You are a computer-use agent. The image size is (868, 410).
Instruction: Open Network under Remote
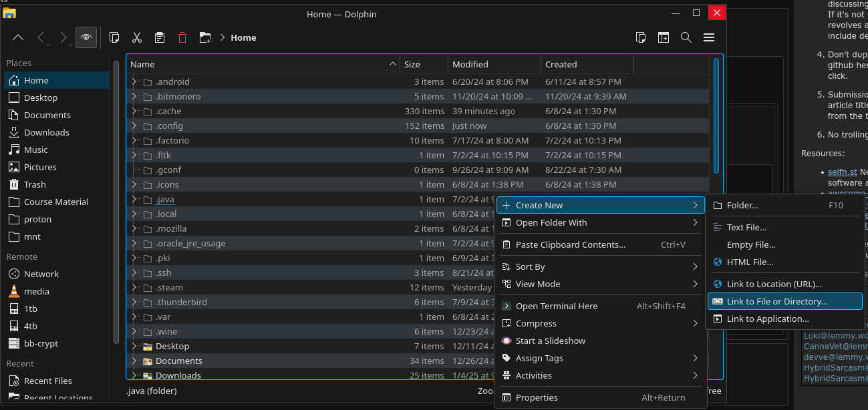57,274
